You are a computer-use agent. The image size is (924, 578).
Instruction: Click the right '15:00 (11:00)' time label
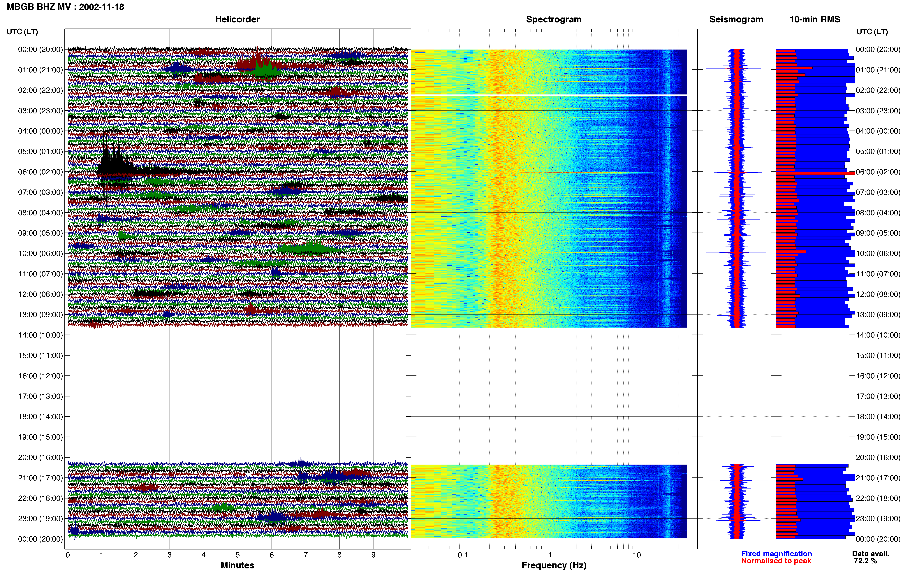click(878, 356)
